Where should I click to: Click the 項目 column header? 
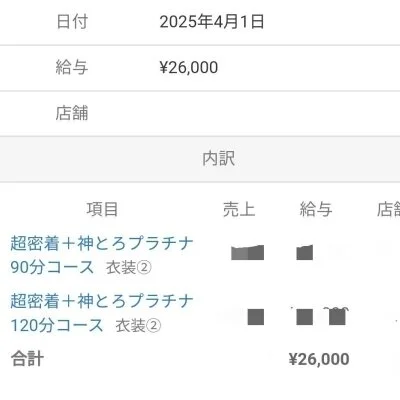[x=102, y=209]
